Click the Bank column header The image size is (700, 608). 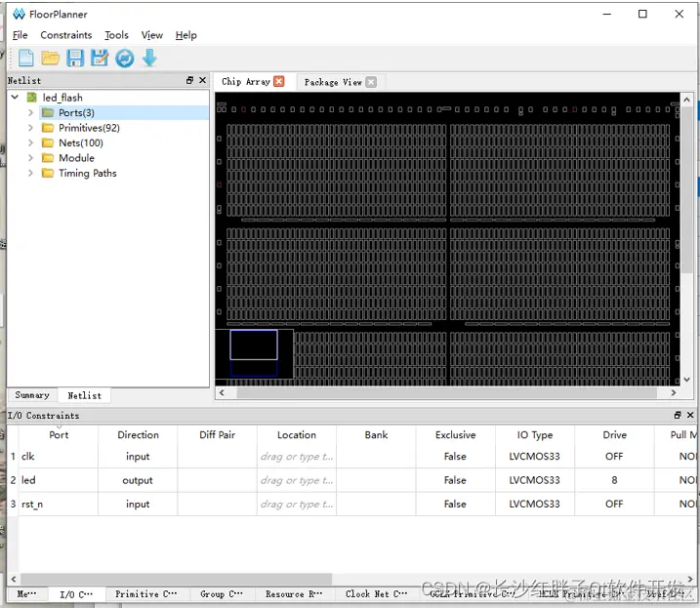pyautogui.click(x=376, y=434)
